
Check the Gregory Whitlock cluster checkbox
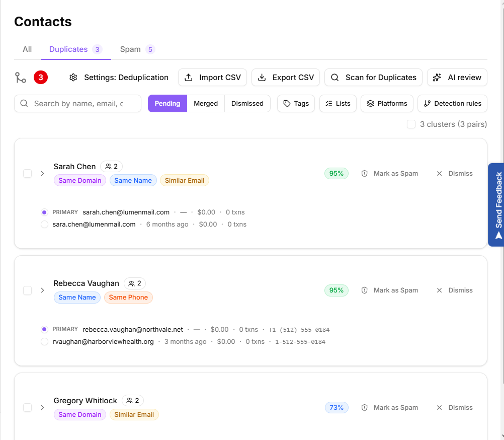click(28, 408)
